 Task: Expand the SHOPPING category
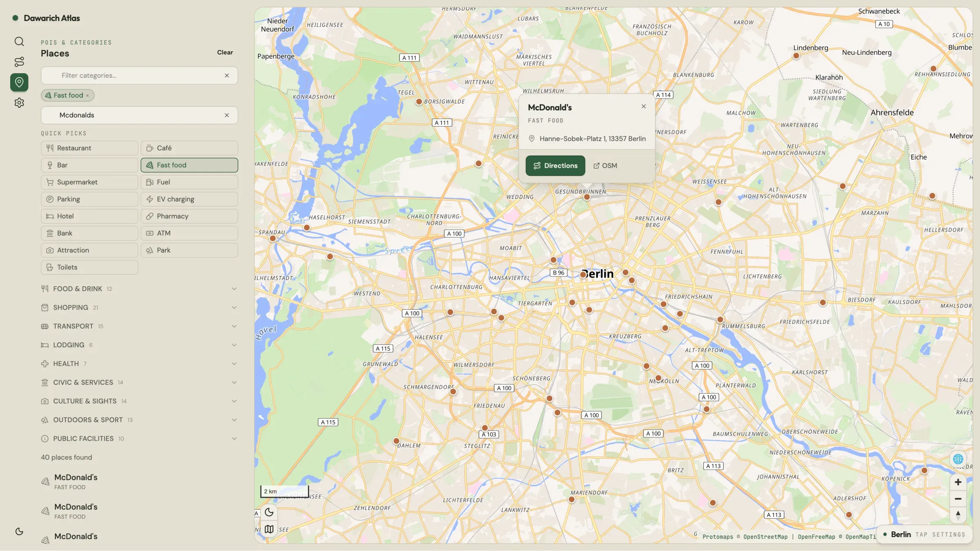139,308
